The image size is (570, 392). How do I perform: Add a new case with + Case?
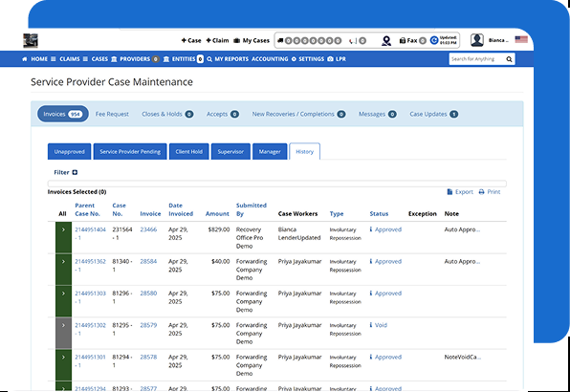tap(191, 40)
